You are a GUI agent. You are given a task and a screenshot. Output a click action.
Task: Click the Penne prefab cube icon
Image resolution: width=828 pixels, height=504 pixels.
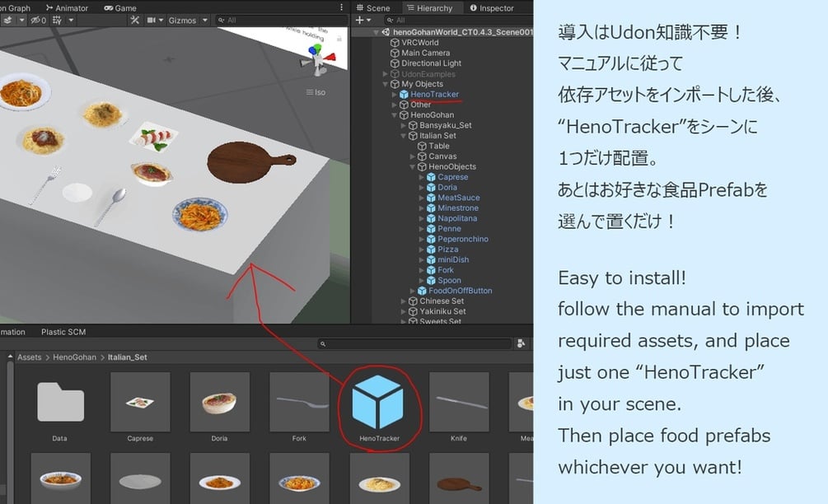coord(431,229)
